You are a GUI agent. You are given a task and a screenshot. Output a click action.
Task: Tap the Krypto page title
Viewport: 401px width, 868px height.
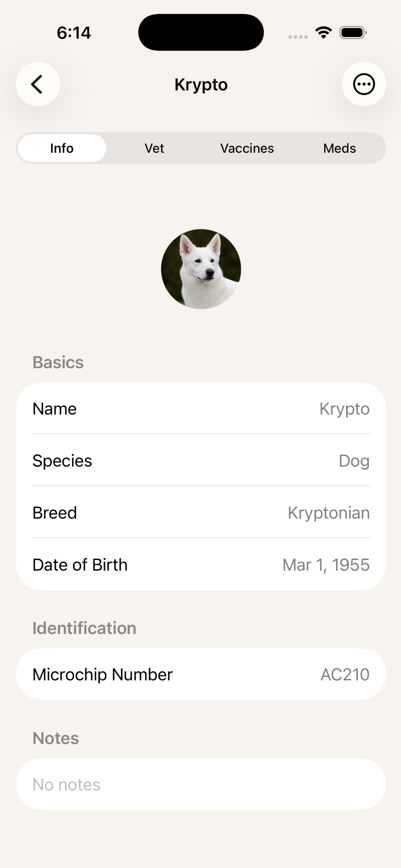[x=201, y=85]
